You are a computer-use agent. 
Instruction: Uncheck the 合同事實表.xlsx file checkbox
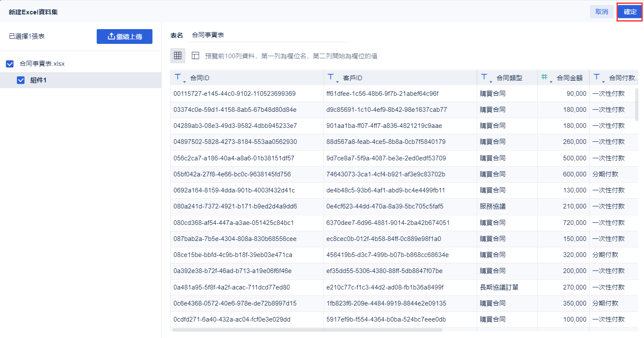coord(10,64)
